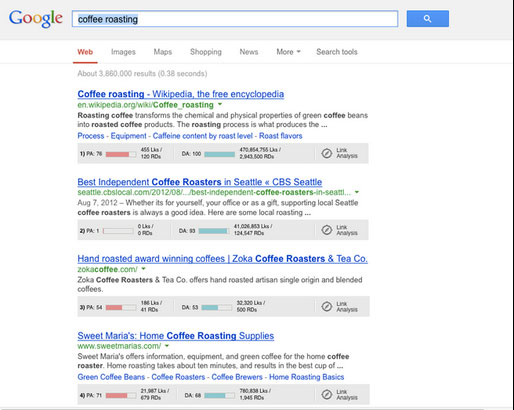Open Coffee Roasters sitelink under Sweet Maria's
Image resolution: width=514 pixels, height=410 pixels.
(x=178, y=377)
